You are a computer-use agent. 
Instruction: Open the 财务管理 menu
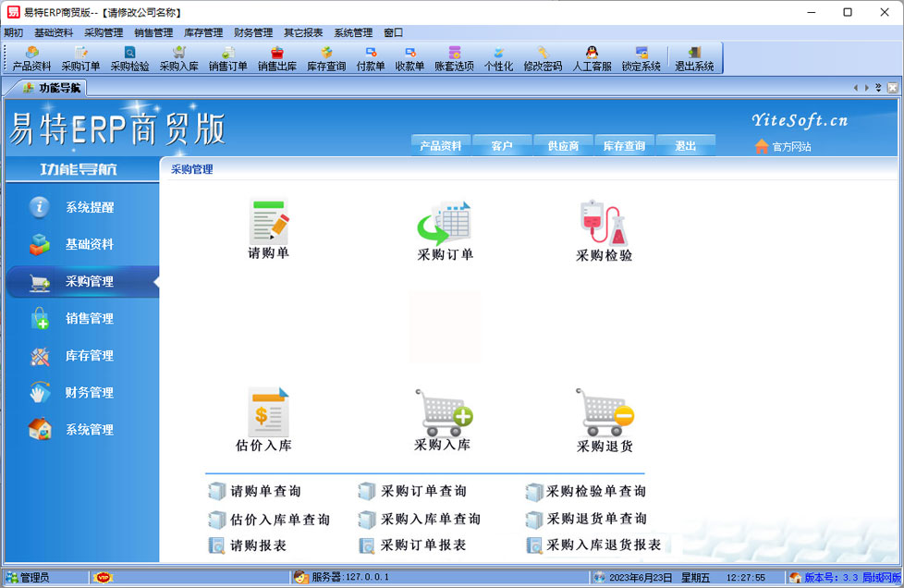pyautogui.click(x=253, y=32)
